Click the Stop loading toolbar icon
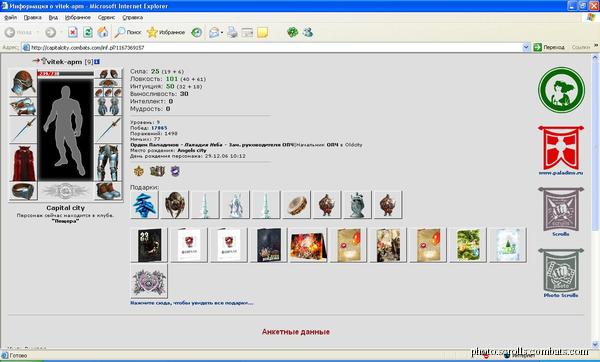 (x=73, y=33)
